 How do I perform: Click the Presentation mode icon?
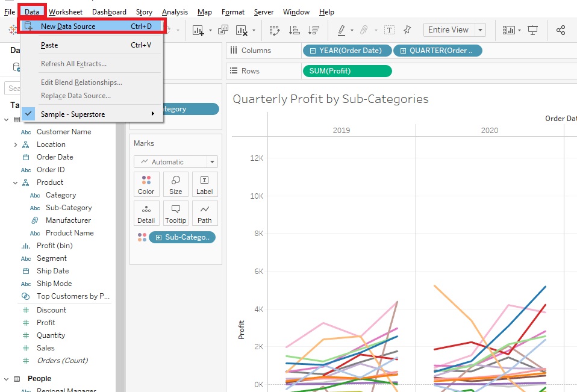pyautogui.click(x=532, y=30)
